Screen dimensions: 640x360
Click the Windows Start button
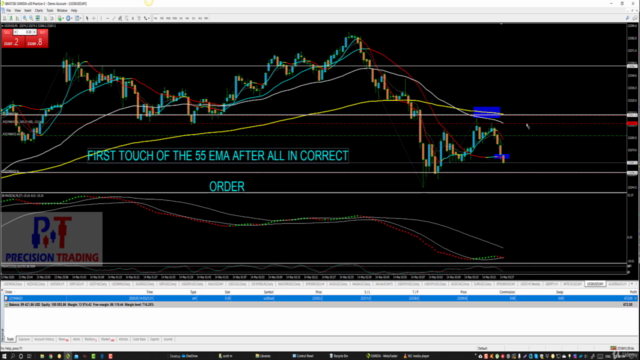[4, 356]
